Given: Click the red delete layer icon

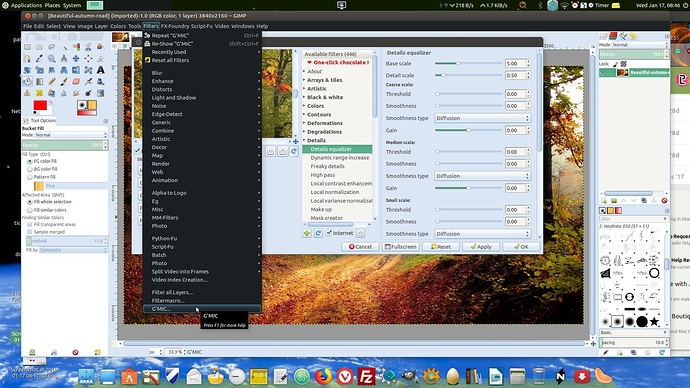Looking at the screenshot, I should (x=664, y=201).
